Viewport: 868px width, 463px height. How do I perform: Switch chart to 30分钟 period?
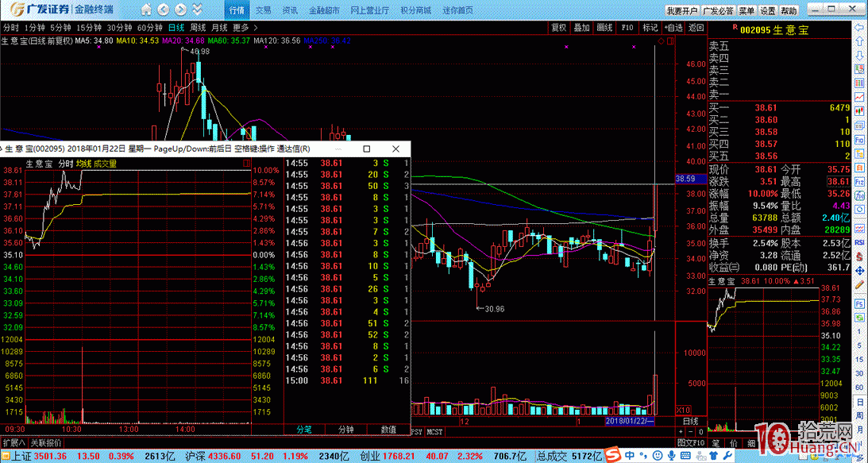[x=120, y=28]
